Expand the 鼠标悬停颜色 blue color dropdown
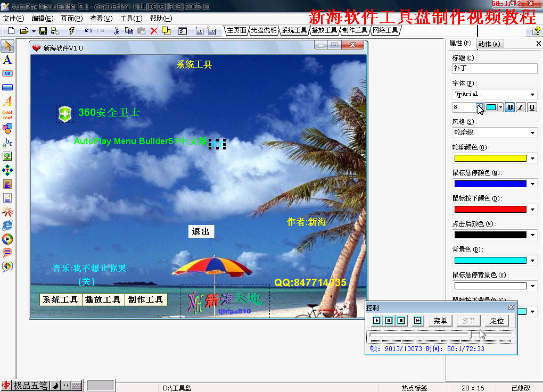 pos(532,184)
